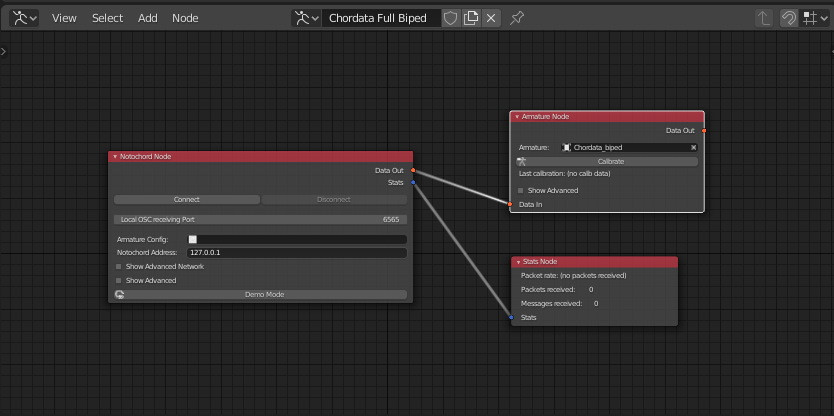The height and width of the screenshot is (416, 834).
Task: Click the Notochord Data Out socket
Action: (x=413, y=170)
